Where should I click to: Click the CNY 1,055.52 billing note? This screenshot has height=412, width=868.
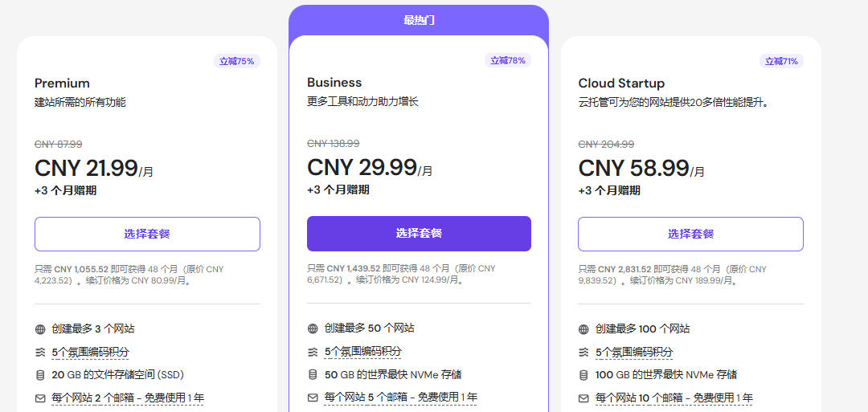(129, 275)
